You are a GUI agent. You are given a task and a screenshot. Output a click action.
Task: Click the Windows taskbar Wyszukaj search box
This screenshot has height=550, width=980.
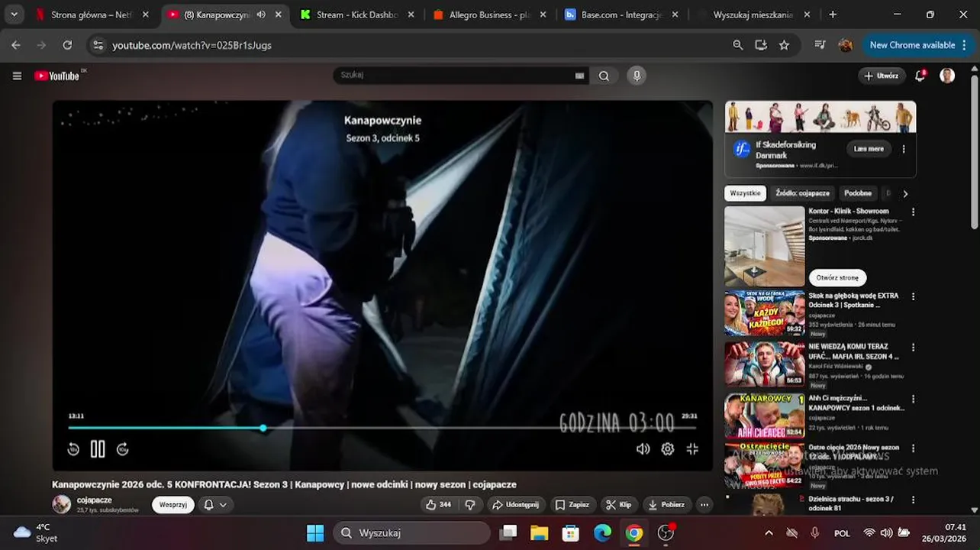(411, 532)
